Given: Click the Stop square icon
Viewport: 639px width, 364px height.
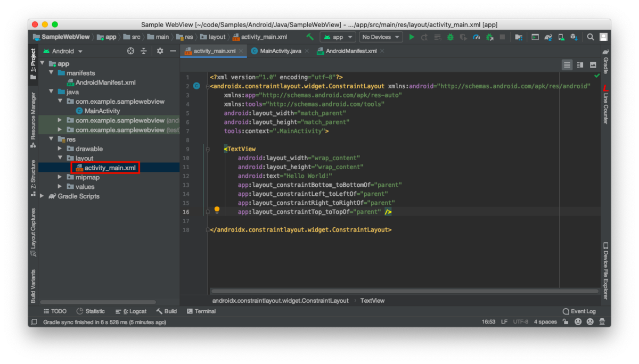Looking at the screenshot, I should point(502,37).
